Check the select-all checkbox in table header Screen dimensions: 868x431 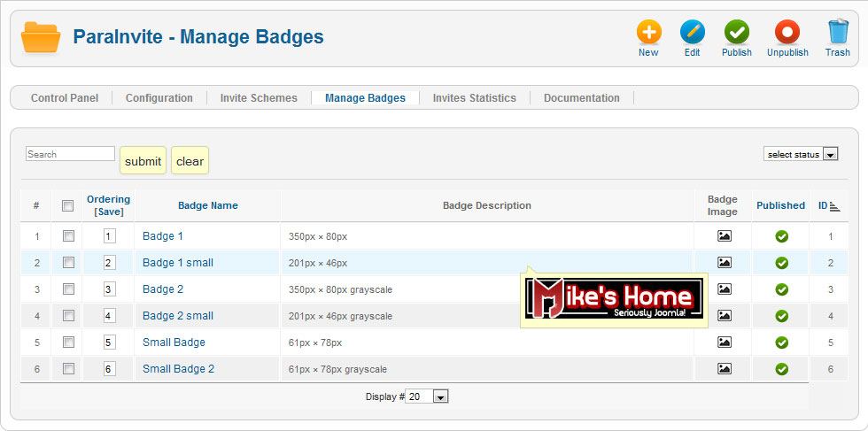67,206
